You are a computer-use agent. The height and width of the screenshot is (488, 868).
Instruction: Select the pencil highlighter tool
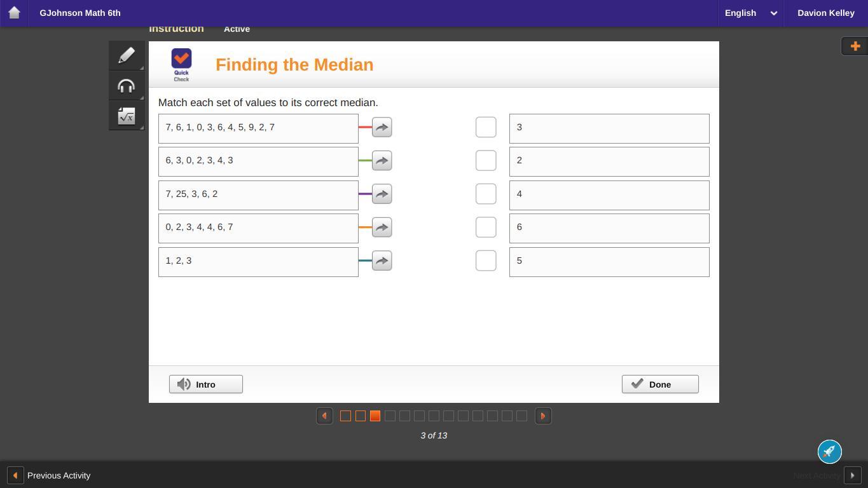[127, 56]
